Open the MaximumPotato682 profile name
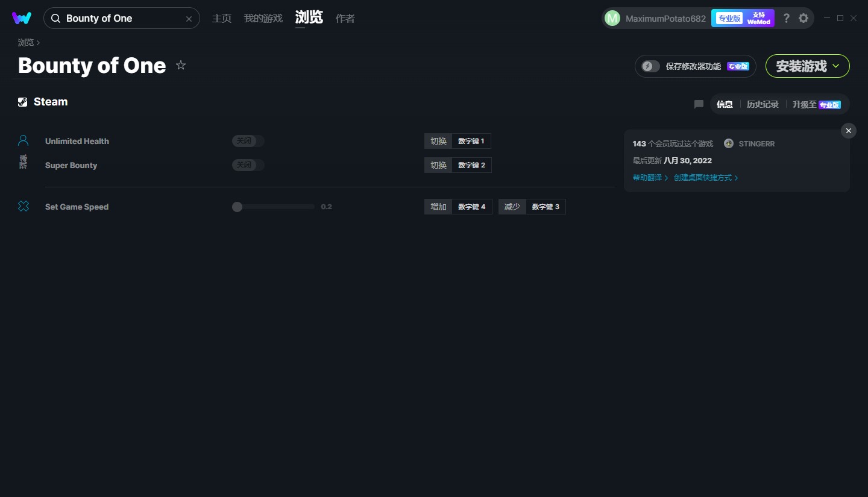The height and width of the screenshot is (497, 868). point(665,18)
